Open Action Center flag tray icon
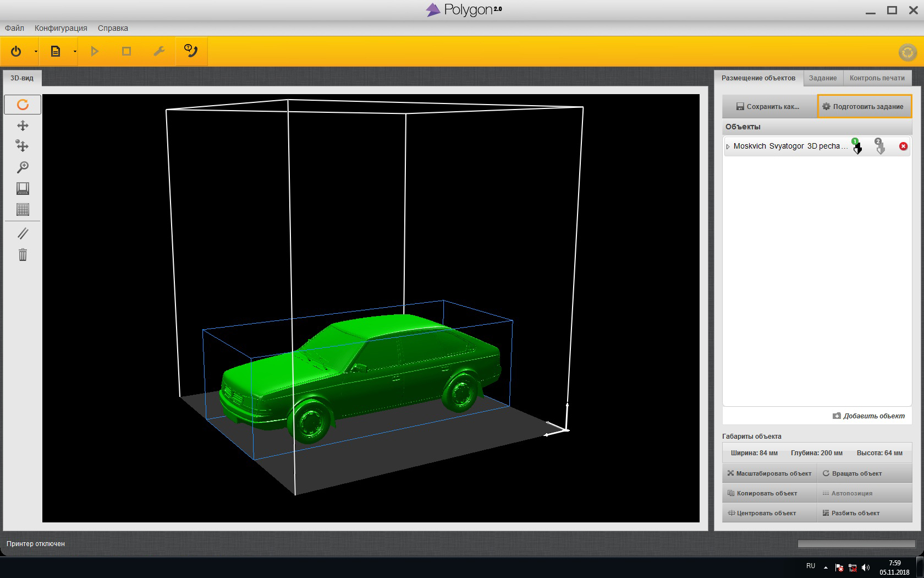Image resolution: width=924 pixels, height=578 pixels. (x=839, y=568)
